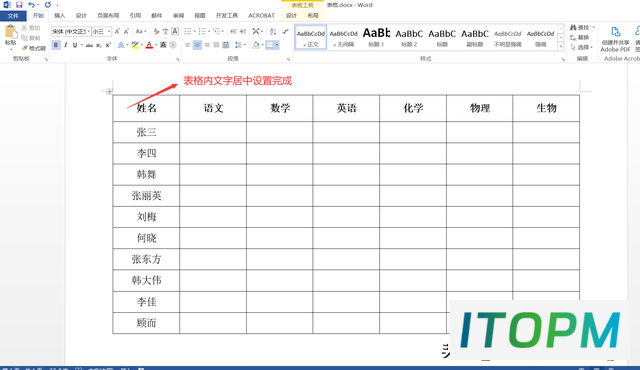Activate the Format Painter (格式刷)

33,48
